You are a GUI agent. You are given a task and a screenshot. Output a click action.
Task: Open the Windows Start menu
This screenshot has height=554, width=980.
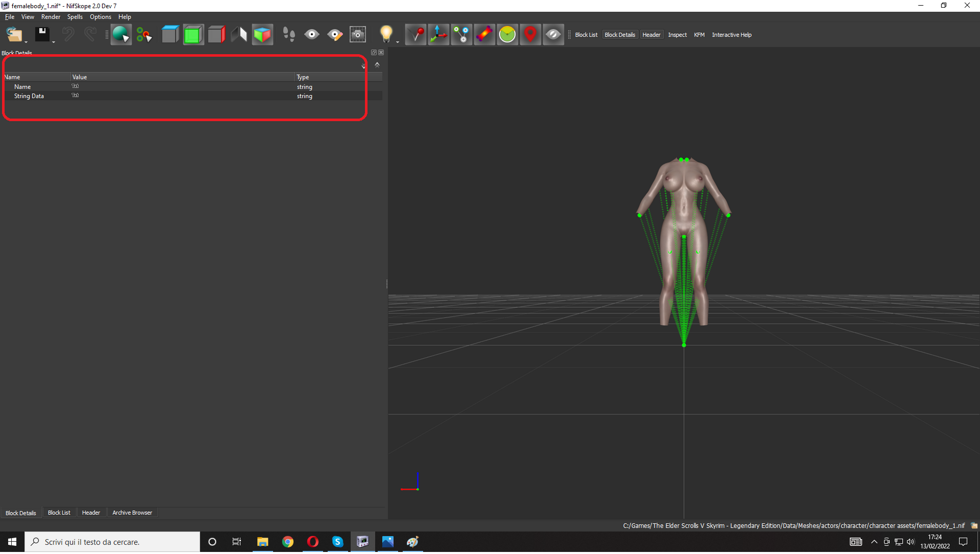pos(12,542)
